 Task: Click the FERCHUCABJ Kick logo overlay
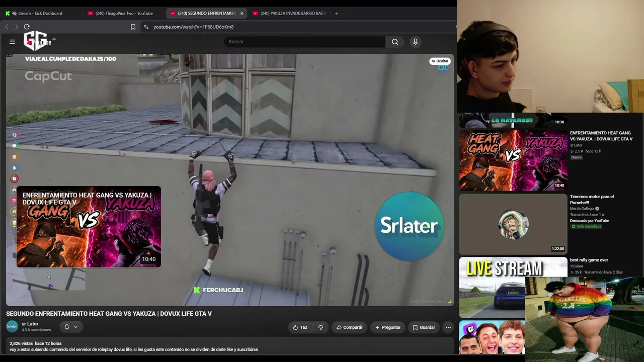coord(197,290)
